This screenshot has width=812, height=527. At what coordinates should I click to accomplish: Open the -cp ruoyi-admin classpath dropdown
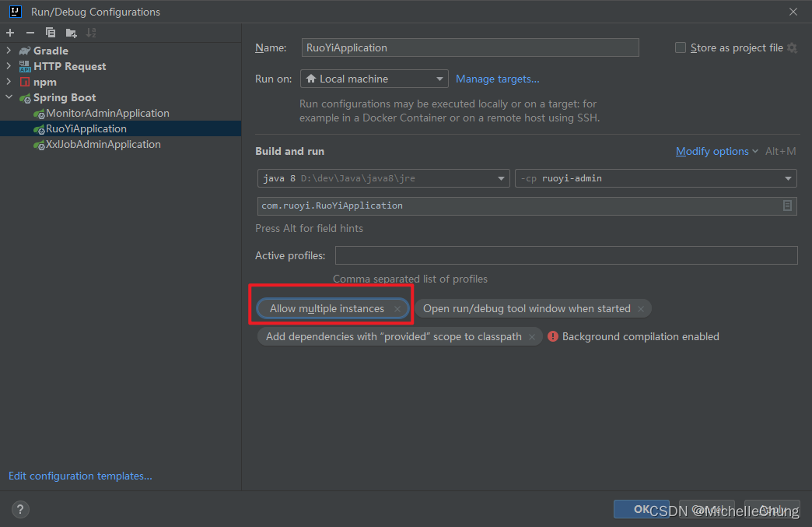(656, 178)
